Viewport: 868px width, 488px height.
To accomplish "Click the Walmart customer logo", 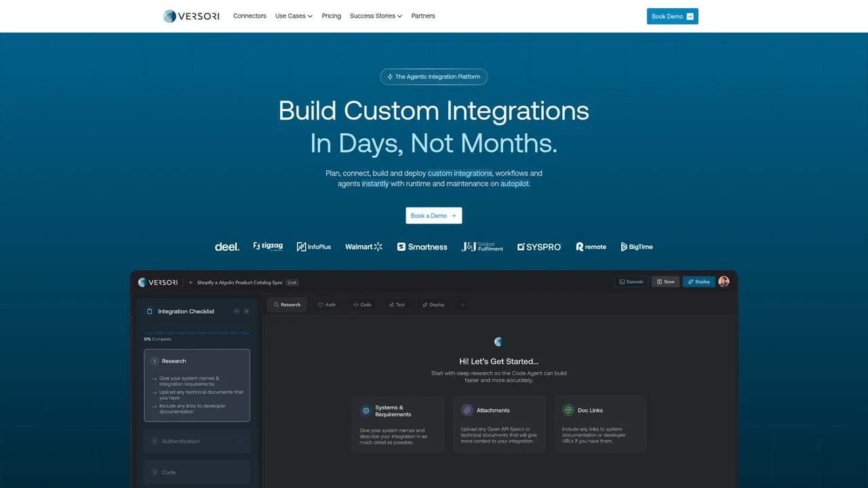I will (363, 247).
